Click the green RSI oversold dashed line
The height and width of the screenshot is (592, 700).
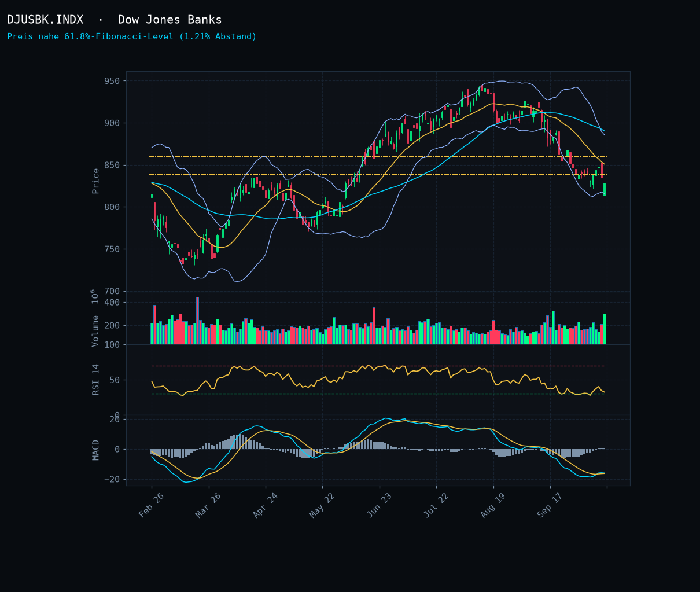(x=378, y=394)
